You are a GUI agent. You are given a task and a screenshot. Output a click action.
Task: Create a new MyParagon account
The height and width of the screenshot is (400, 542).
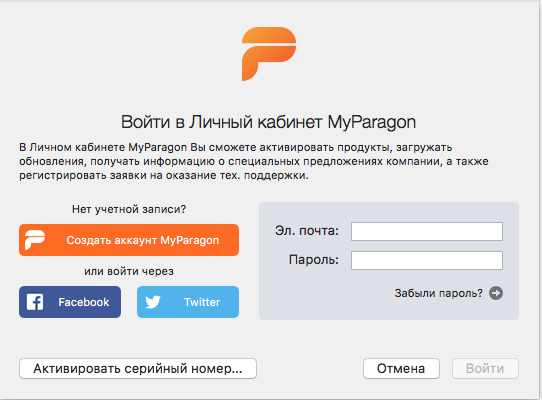tap(129, 240)
